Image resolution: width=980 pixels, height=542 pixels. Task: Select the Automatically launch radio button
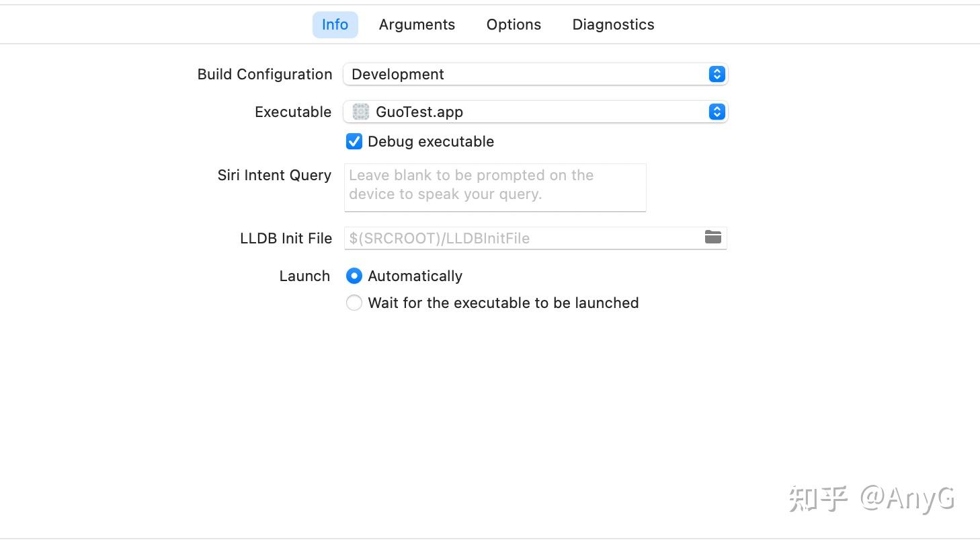(354, 276)
